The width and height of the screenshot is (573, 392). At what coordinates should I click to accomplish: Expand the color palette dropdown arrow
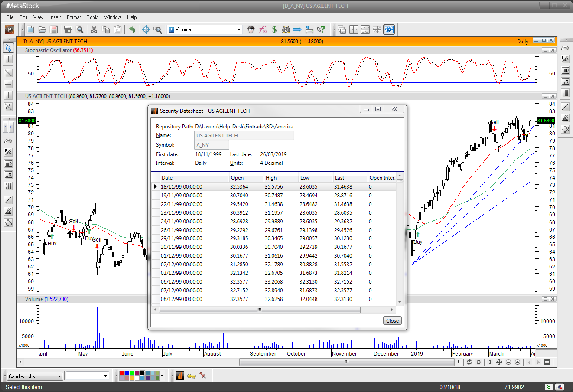(162, 376)
